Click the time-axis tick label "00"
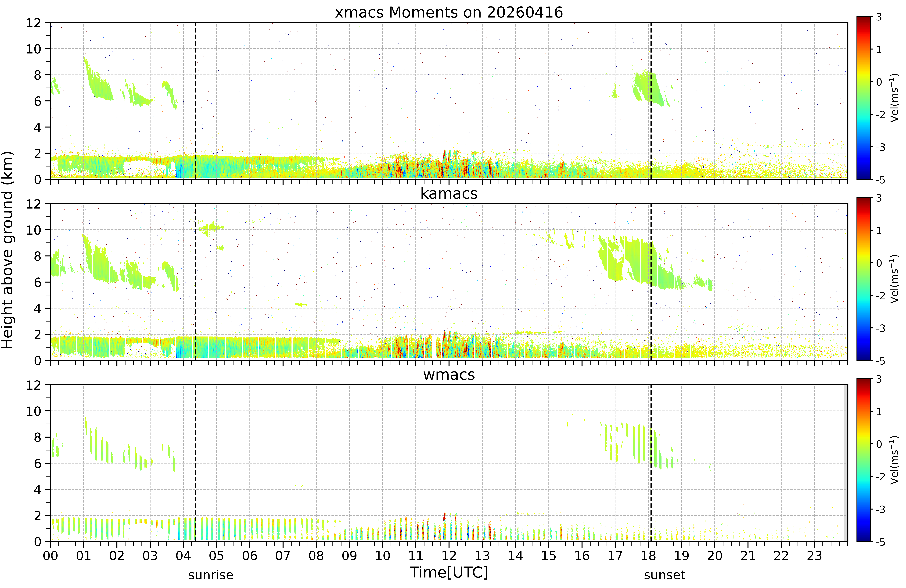 [50, 556]
